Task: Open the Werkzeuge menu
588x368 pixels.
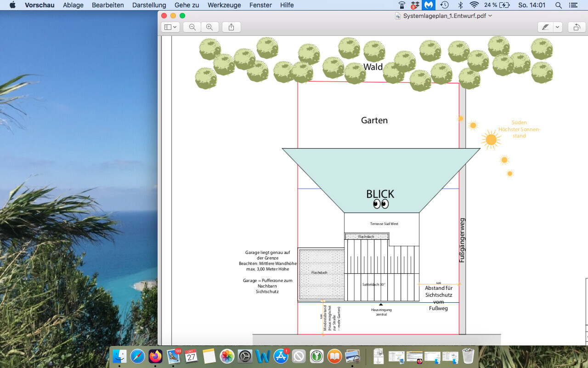Action: pyautogui.click(x=224, y=5)
